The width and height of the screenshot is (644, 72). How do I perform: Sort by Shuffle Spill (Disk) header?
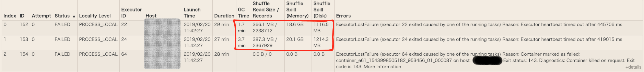click(321, 9)
